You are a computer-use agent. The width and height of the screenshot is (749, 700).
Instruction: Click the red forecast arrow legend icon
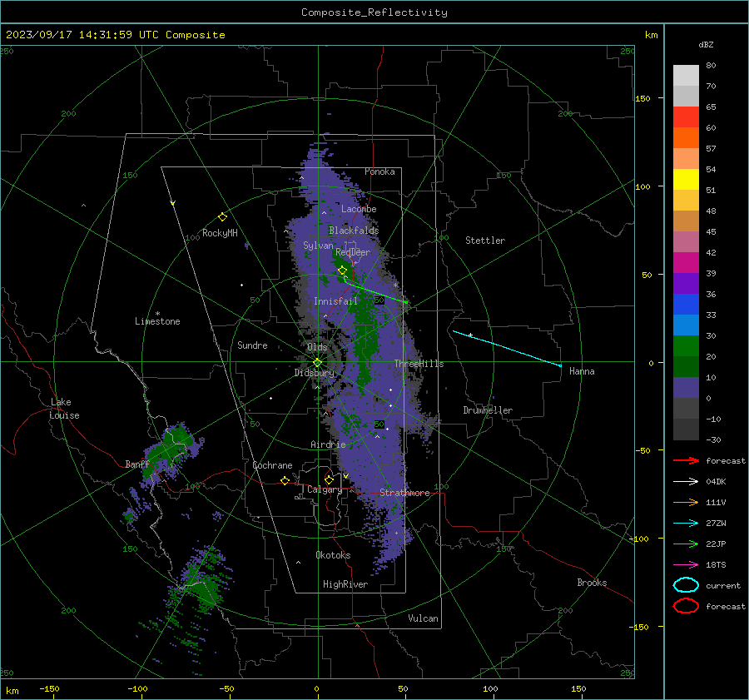(x=686, y=460)
